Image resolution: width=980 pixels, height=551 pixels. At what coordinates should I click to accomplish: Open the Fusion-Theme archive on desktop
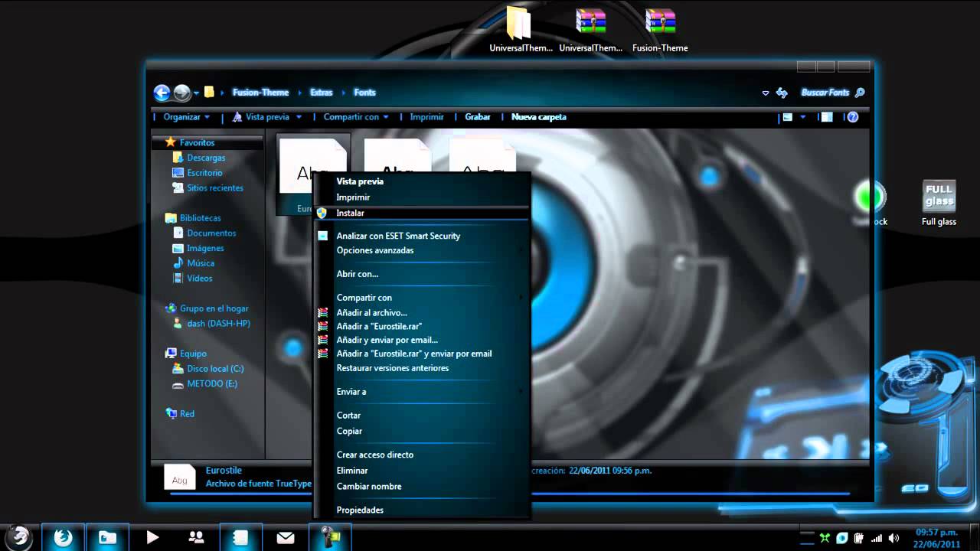[660, 31]
